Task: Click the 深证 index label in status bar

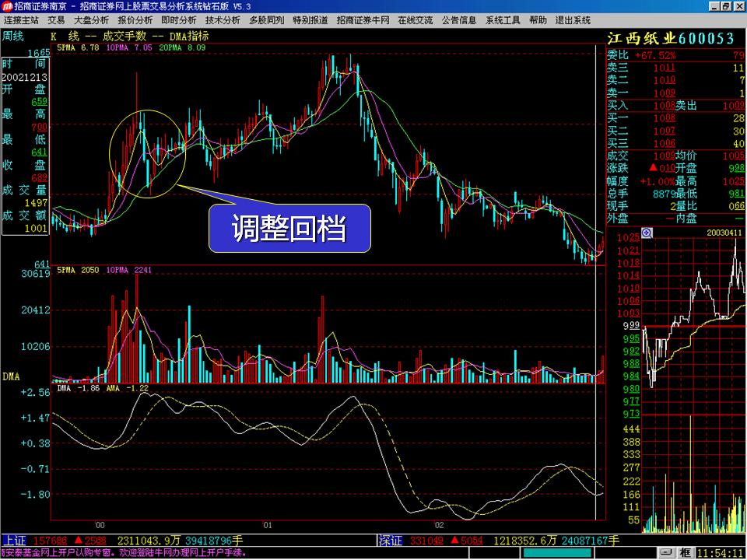Action: tap(390, 541)
